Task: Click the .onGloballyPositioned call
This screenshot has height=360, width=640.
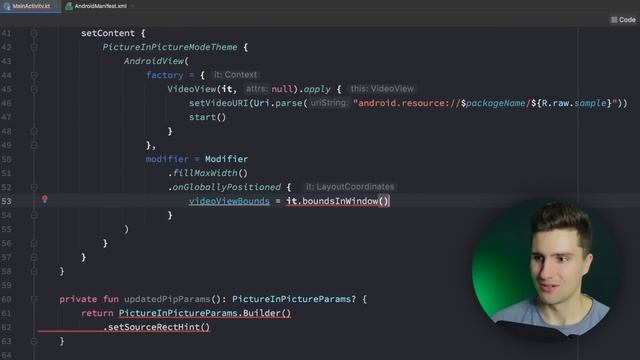Action: 224,187
